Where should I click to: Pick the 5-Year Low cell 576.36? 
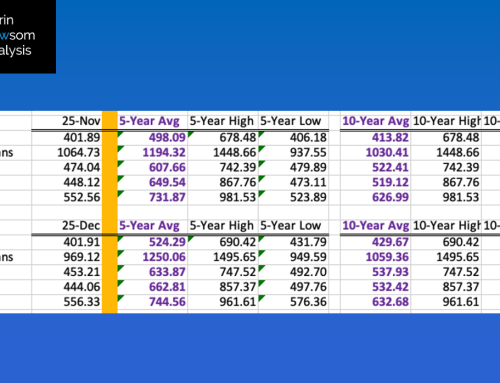coord(293,302)
